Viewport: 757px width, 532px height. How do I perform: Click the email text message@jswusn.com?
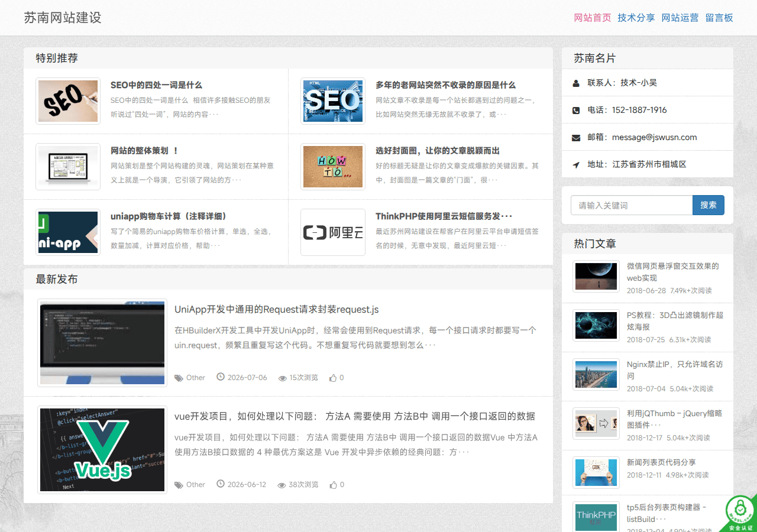coord(654,137)
